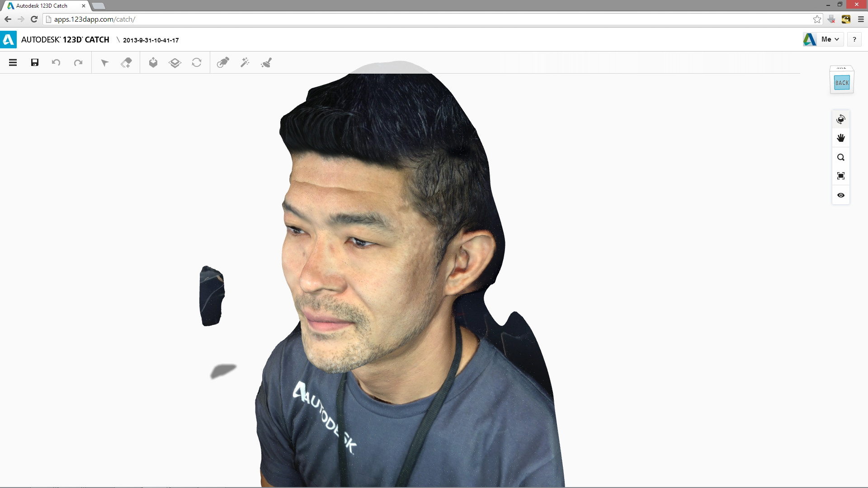
Task: Choose the zoom magnifier tool
Action: point(841,157)
